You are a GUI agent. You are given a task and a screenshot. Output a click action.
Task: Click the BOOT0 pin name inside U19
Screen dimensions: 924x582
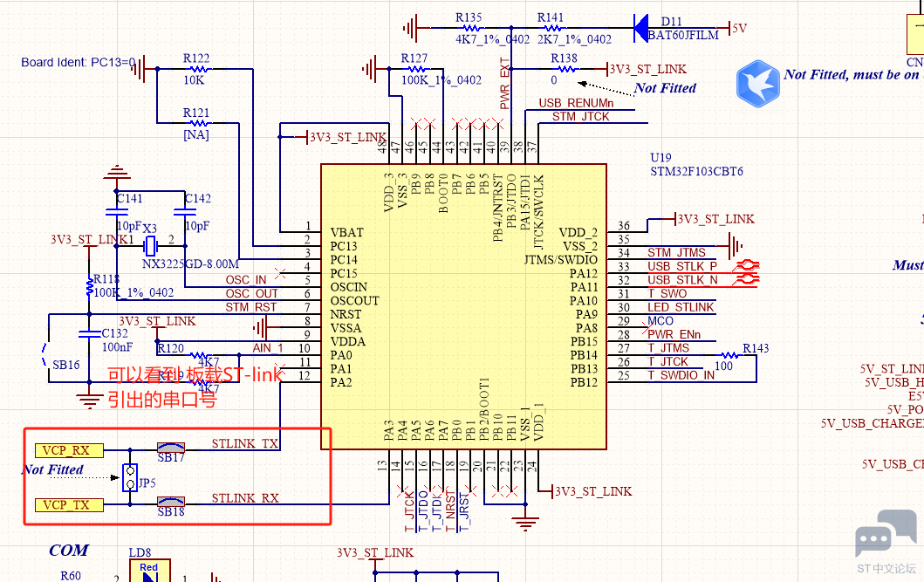pos(443,193)
